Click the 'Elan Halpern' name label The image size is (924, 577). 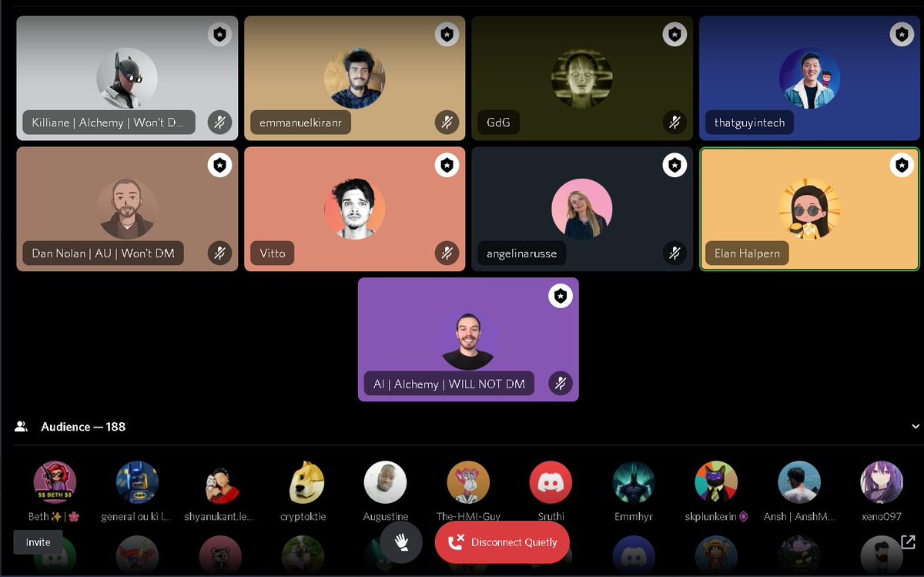point(747,253)
